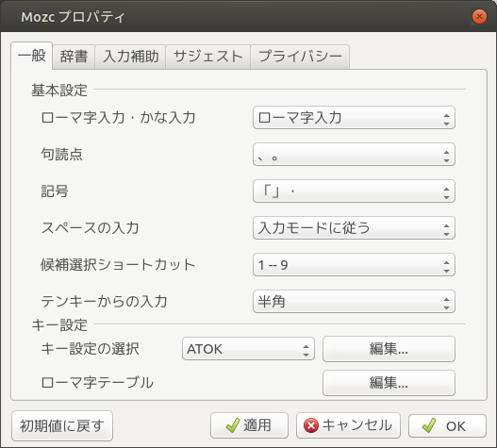Click the stepper arrows on 半角 dropdown
Viewport: 497px width, 448px height.
(x=446, y=304)
